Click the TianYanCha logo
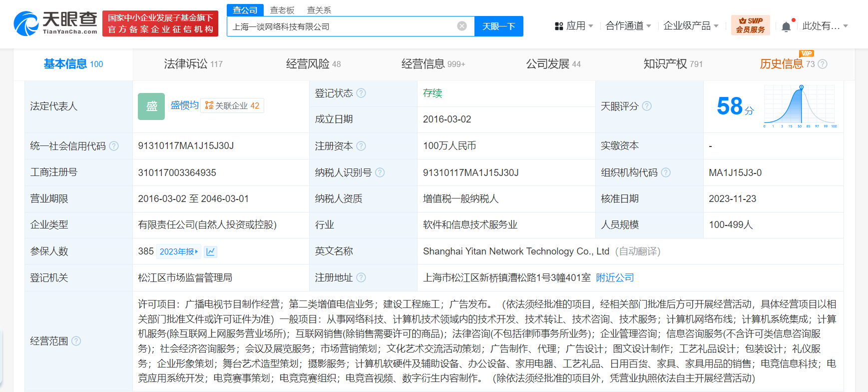The width and height of the screenshot is (868, 392). [55, 23]
